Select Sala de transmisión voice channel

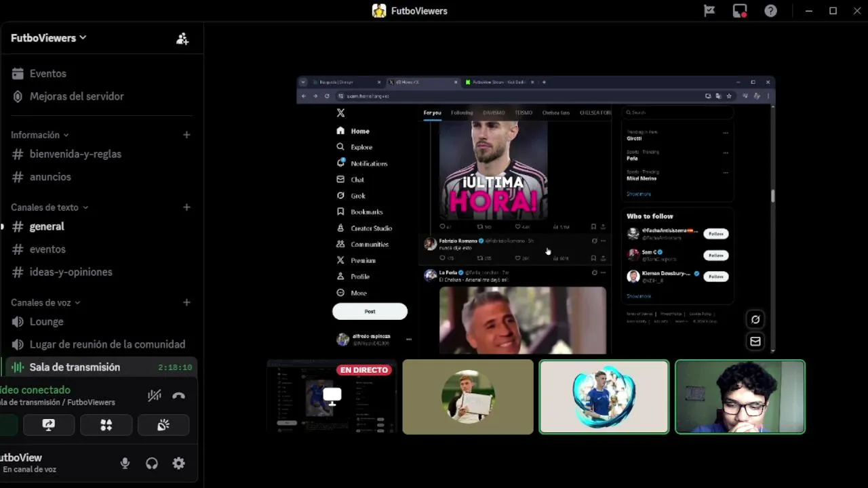click(102, 367)
